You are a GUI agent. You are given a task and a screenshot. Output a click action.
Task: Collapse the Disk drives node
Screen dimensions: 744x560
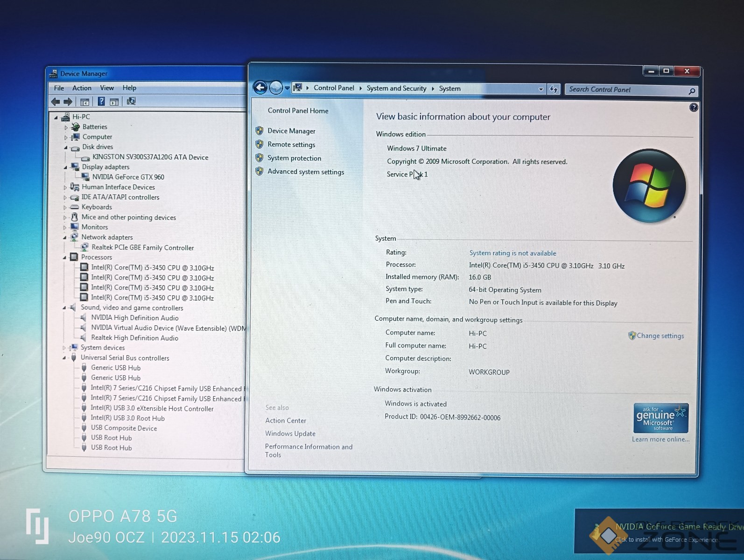point(65,147)
